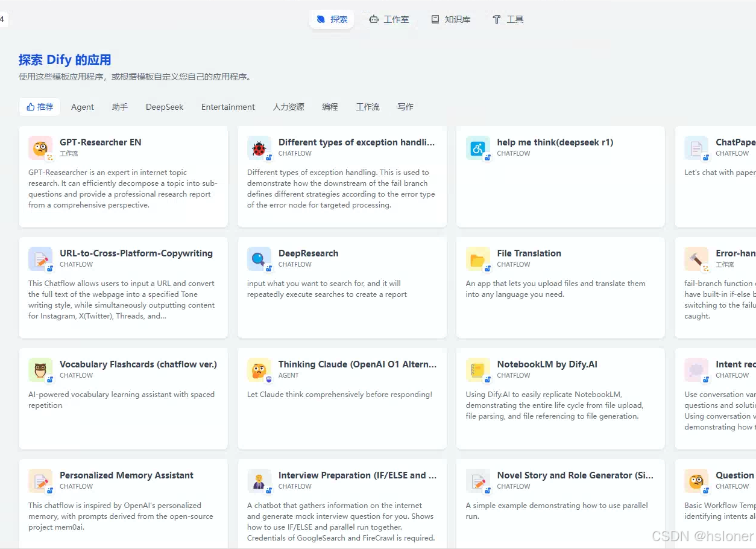756x549 pixels.
Task: Open help me think(deepseek r1) title
Action: point(555,142)
